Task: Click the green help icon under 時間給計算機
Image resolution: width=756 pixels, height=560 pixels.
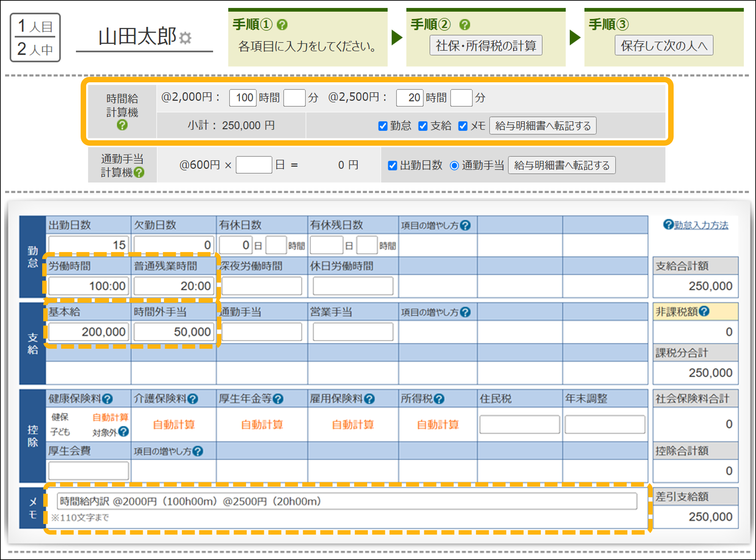Action: point(122,125)
